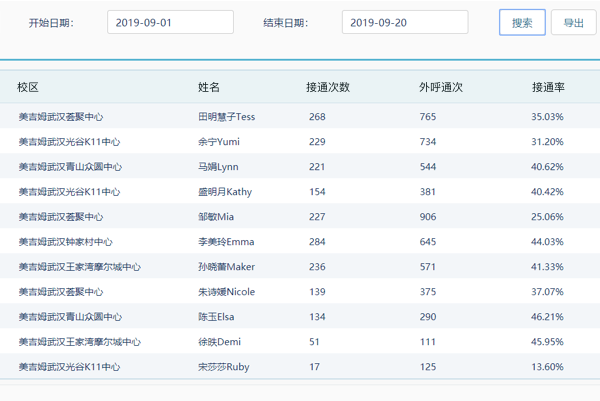Select the 余宁Yumi name cell
The height and width of the screenshot is (401, 600).
(x=219, y=142)
